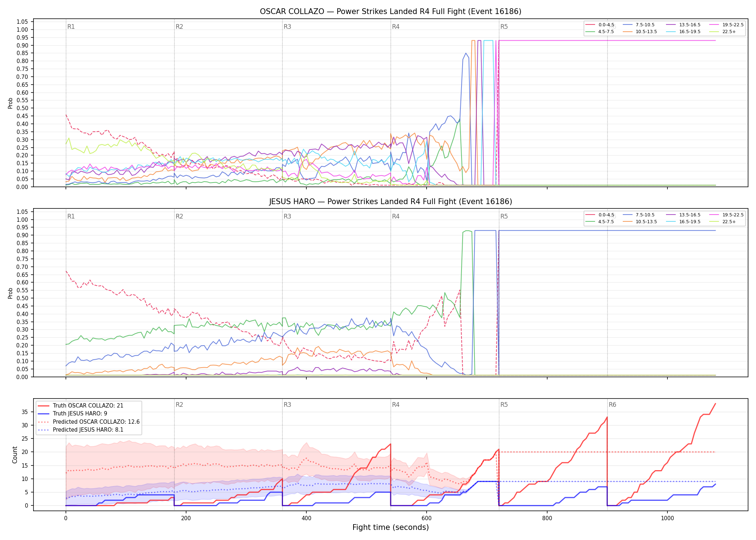The image size is (756, 540).
Task: Click the 'Count' y-axis label on the bottom chart
Action: (15, 455)
